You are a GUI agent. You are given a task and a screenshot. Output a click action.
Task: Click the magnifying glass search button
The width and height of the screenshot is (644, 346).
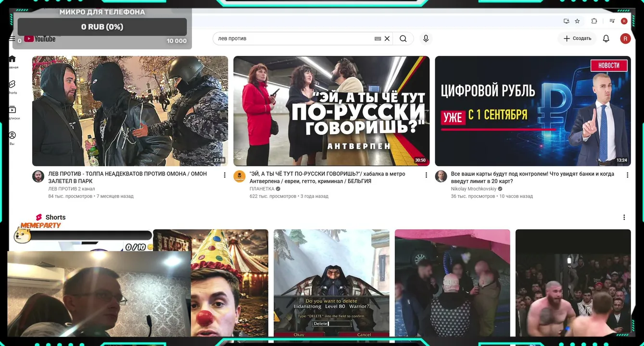403,38
